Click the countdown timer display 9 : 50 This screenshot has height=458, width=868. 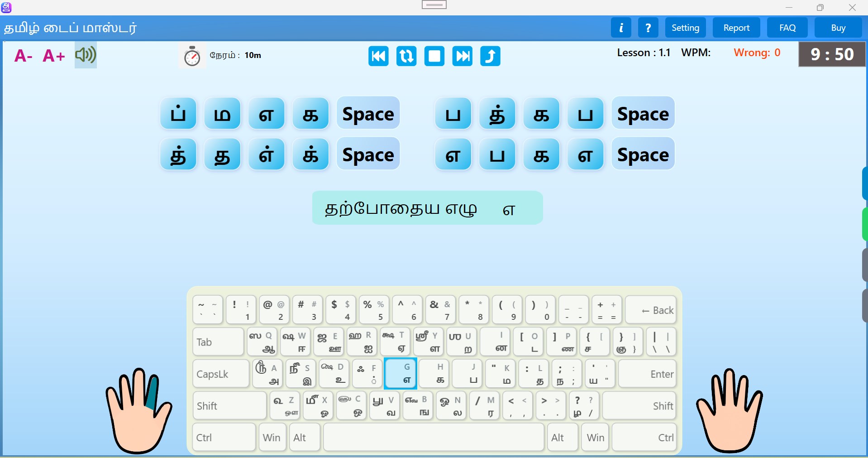pyautogui.click(x=832, y=54)
